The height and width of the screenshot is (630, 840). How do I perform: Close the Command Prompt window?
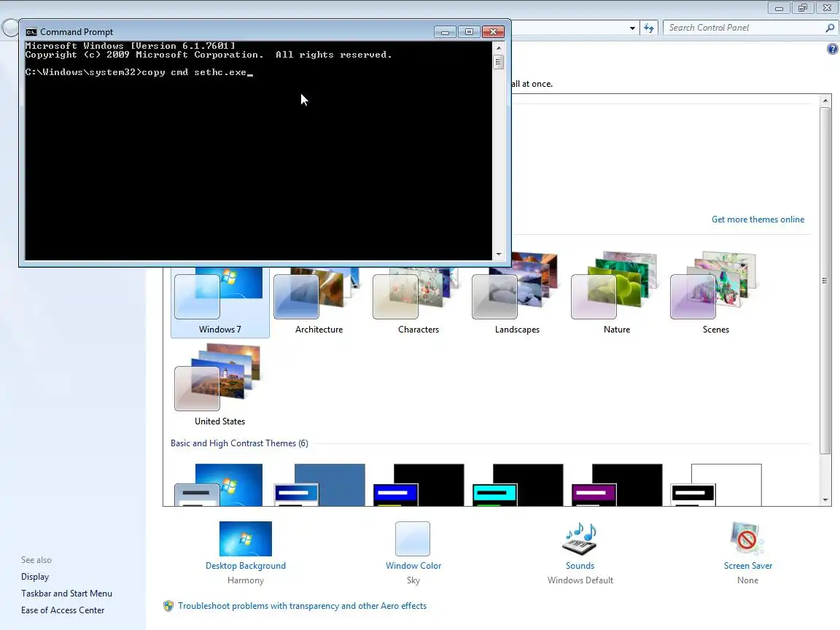(493, 31)
